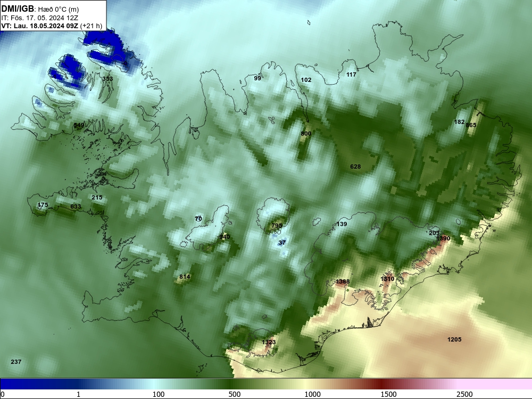Click the 'VT: Lau. 18.05.2024 09Z' line
The height and width of the screenshot is (399, 532).
pyautogui.click(x=40, y=26)
